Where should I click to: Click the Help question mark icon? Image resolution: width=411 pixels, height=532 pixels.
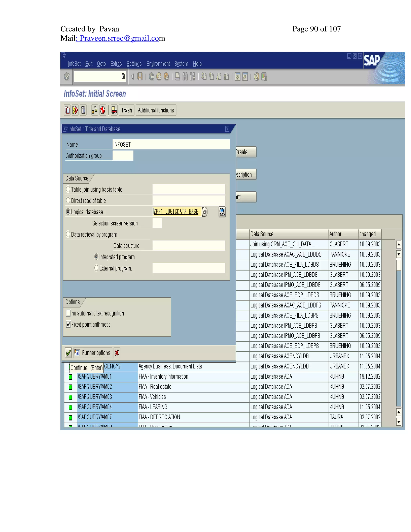(256, 77)
